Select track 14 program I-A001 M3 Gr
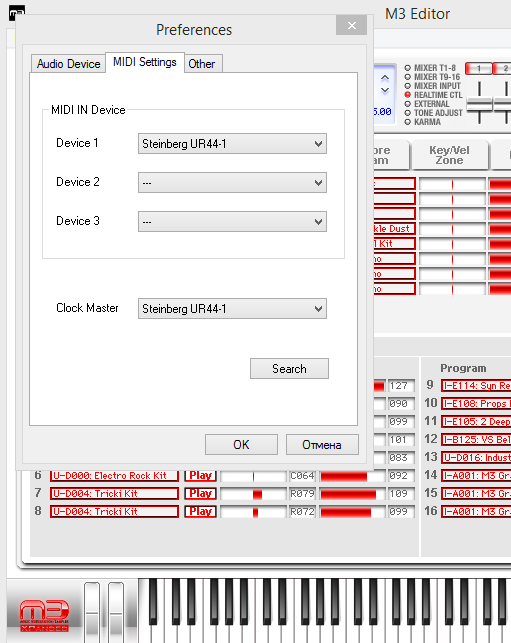This screenshot has width=511, height=643. pos(476,476)
